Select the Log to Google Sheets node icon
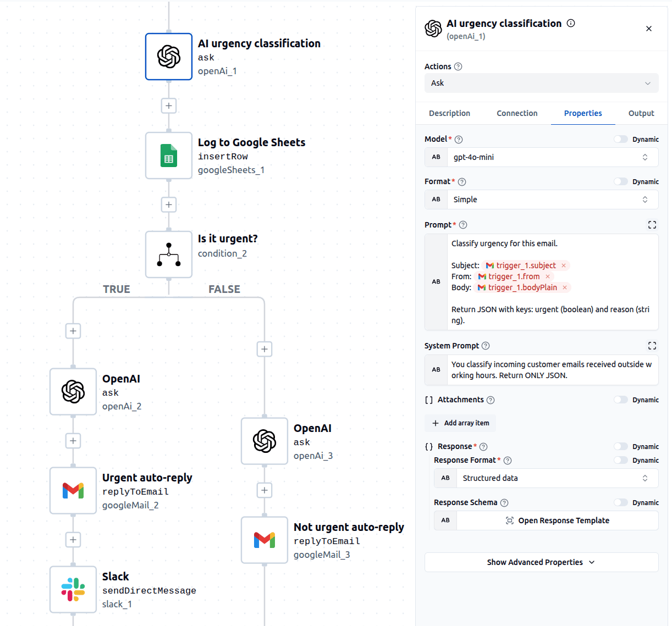672x626 pixels. (168, 156)
